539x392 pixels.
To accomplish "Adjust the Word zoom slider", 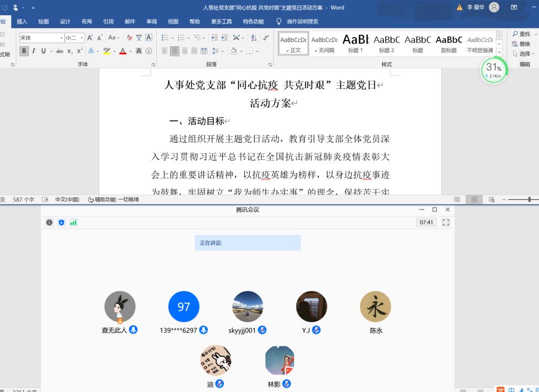I will [529, 199].
